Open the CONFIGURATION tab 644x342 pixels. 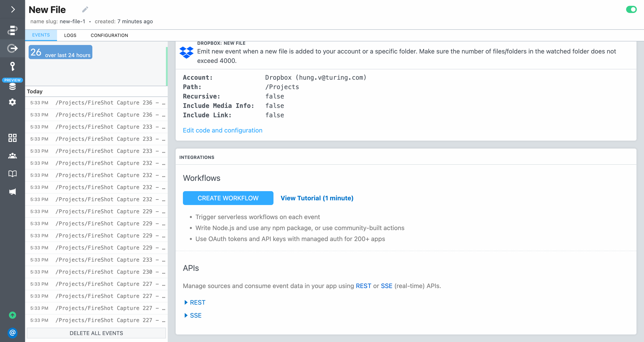coord(109,35)
